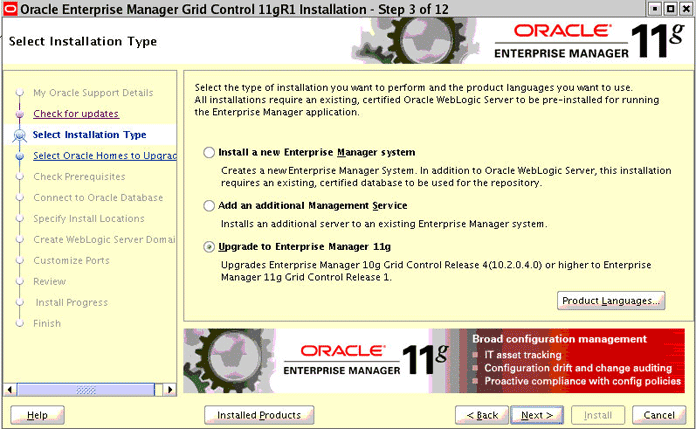Click the steps panel horizontal scrollbar thumb
Screen dimensions: 696x429
pyautogui.click(x=86, y=390)
